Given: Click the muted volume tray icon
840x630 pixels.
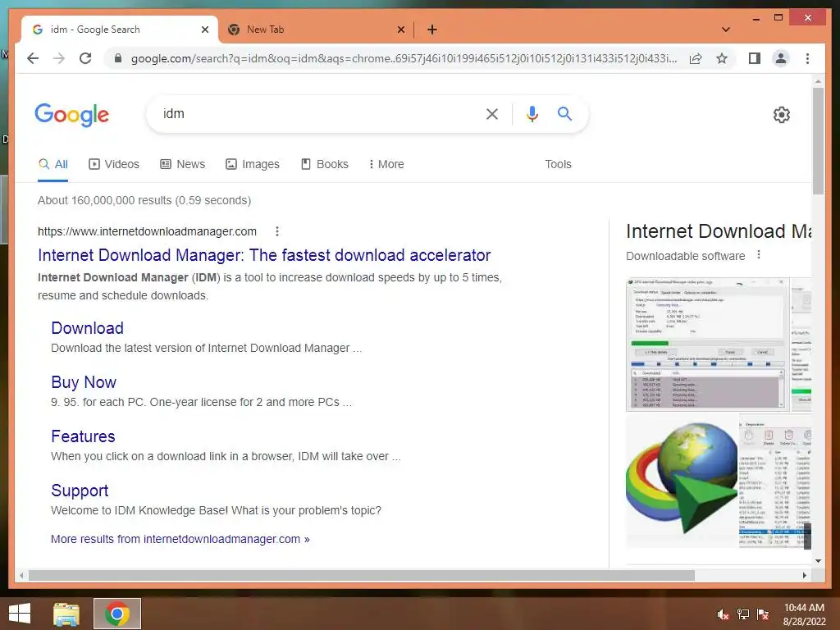Looking at the screenshot, I should (723, 614).
